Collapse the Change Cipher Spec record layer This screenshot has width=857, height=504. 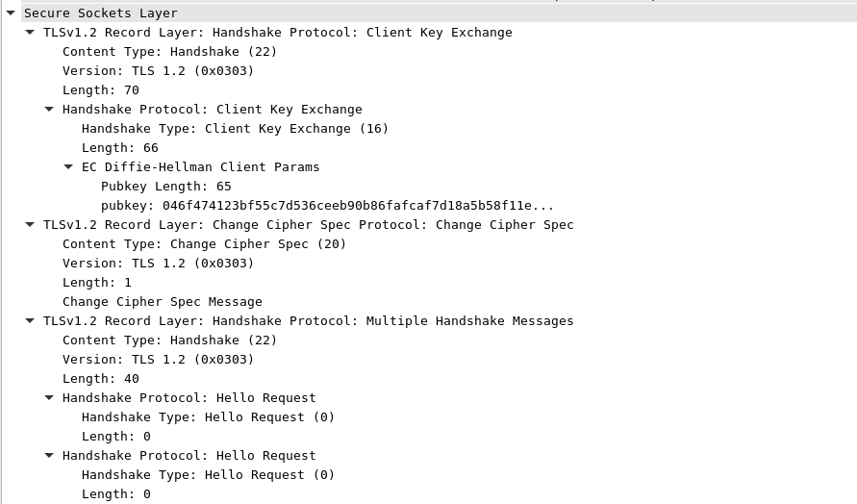pos(30,224)
